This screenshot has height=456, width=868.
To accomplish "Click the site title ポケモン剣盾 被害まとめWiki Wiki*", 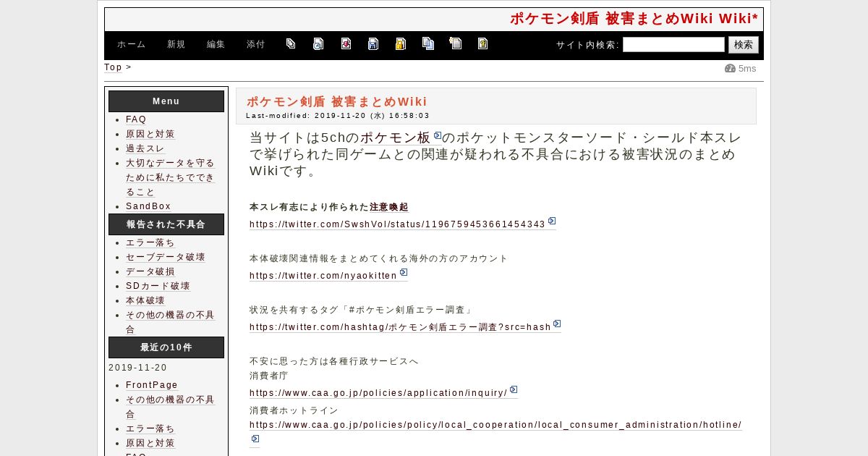I will [634, 19].
